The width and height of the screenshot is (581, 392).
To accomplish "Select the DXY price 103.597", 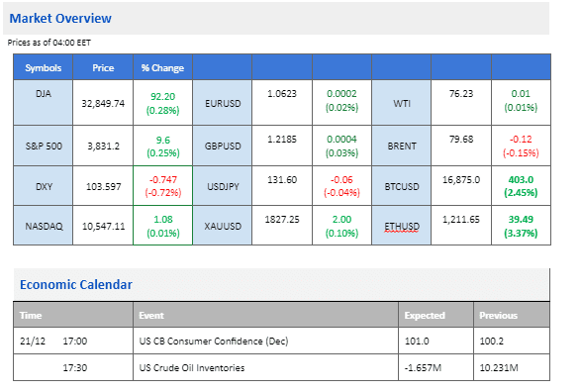I will point(103,186).
